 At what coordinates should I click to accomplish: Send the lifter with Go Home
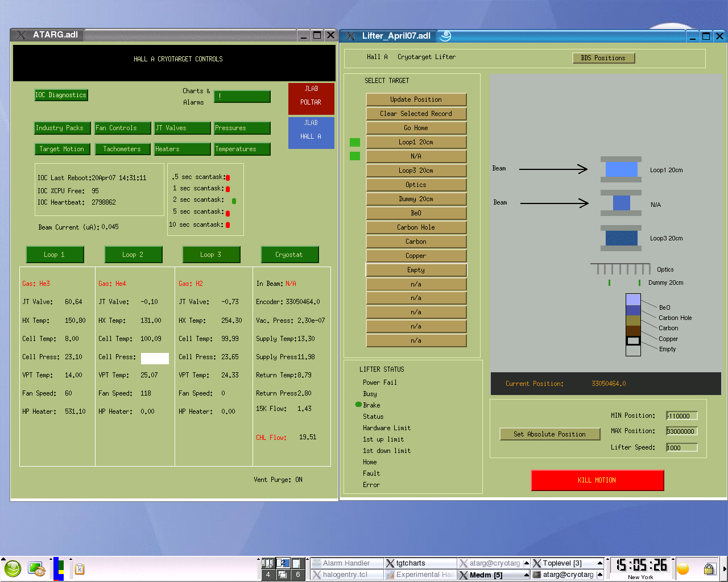pos(416,128)
